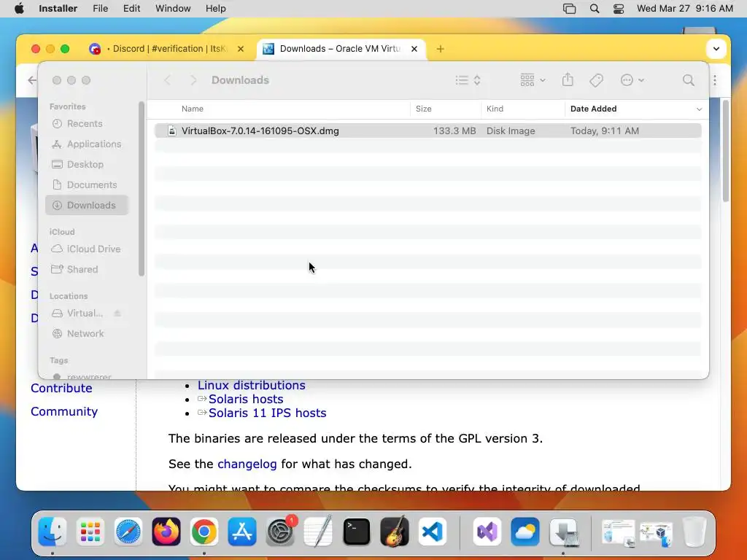This screenshot has height=560, width=747.
Task: Go forward in the Finder window
Action: [193, 80]
